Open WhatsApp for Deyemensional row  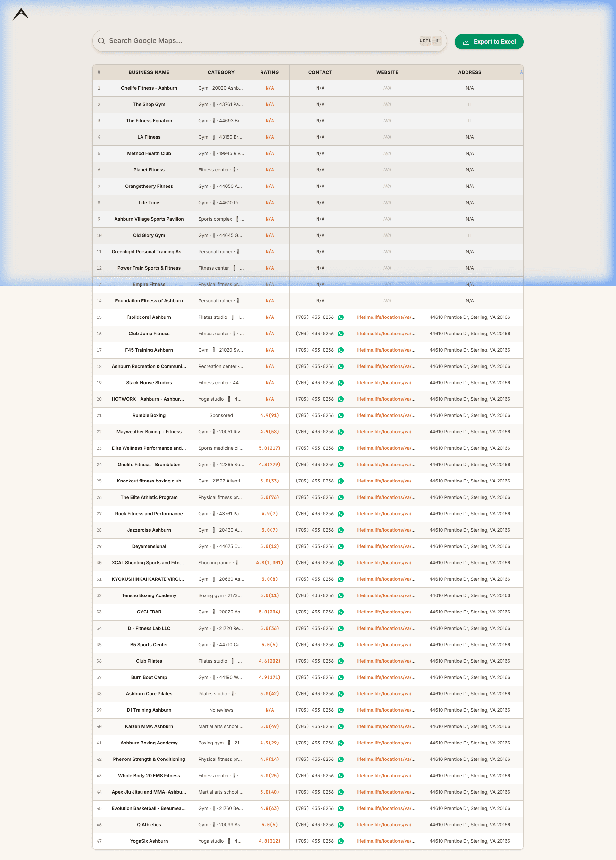pos(341,546)
